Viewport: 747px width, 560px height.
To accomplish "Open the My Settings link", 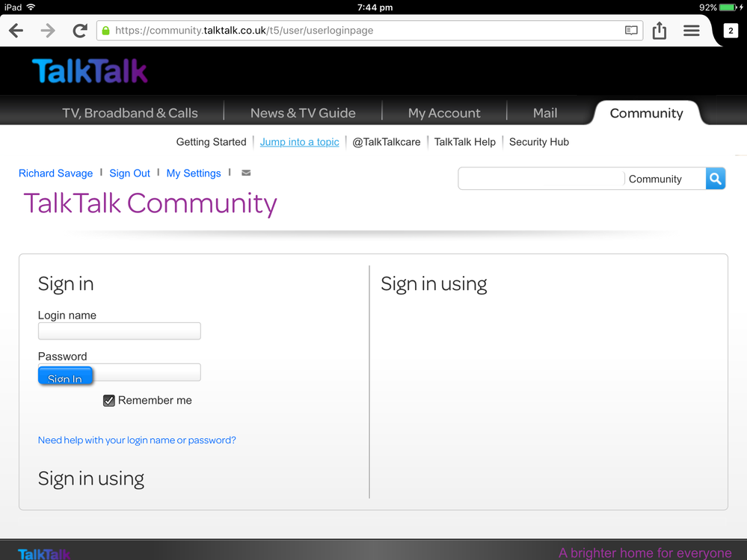I will coord(194,173).
